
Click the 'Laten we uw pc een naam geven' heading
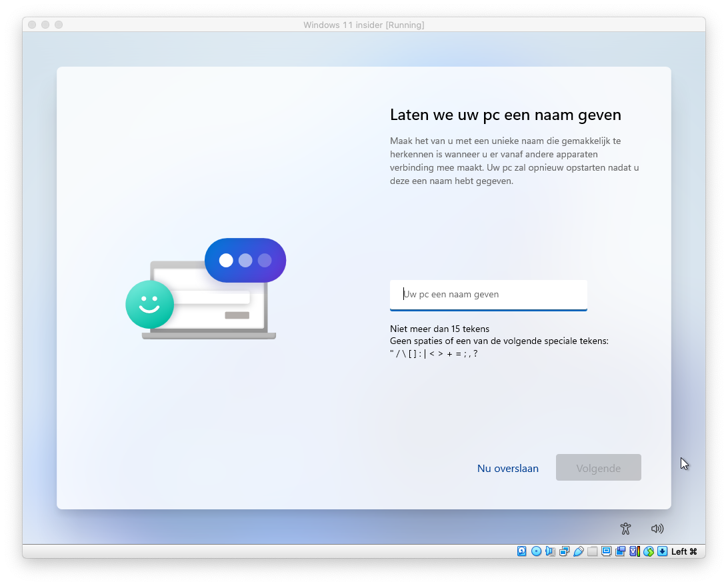pos(505,115)
